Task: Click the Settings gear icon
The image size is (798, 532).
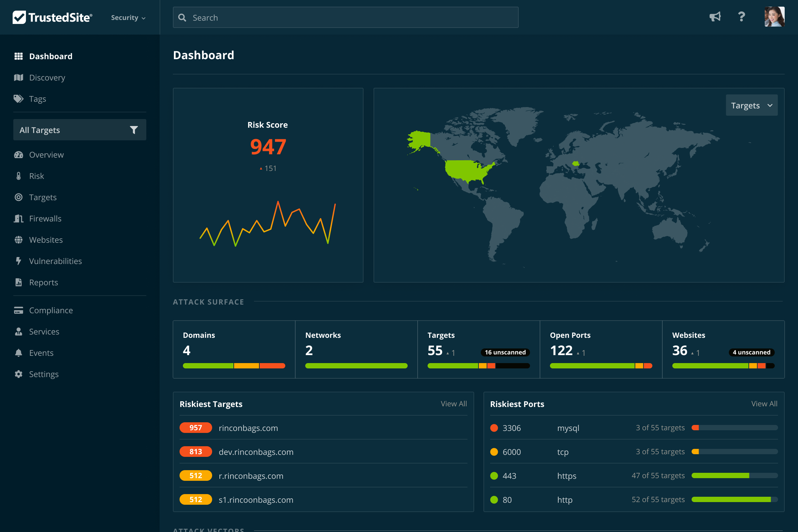Action: 19,374
